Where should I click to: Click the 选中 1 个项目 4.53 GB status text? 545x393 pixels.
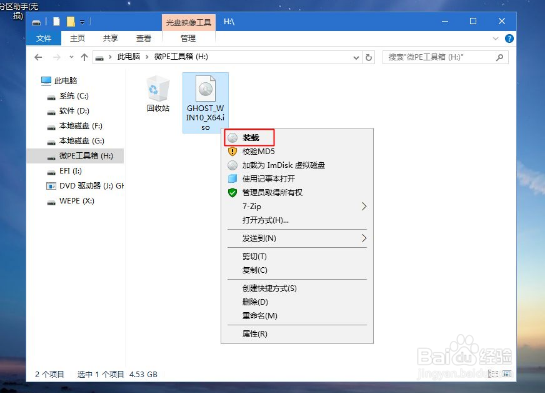[x=117, y=374]
